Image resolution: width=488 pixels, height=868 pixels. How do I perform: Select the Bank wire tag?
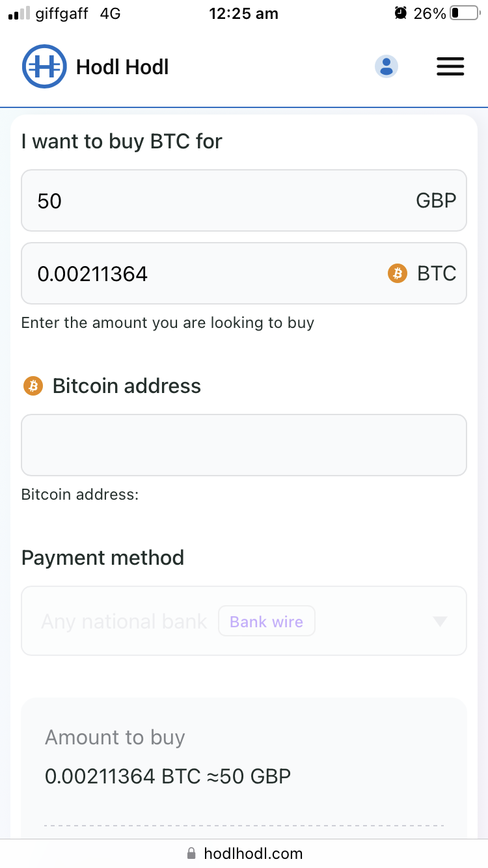point(266,621)
